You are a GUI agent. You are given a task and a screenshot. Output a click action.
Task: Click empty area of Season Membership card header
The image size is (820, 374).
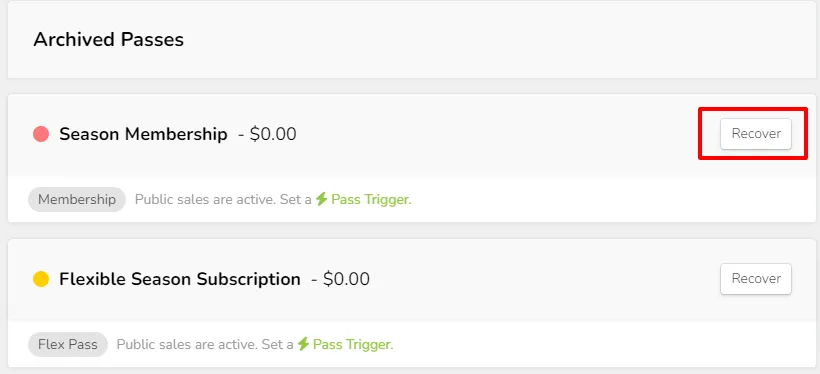497,134
